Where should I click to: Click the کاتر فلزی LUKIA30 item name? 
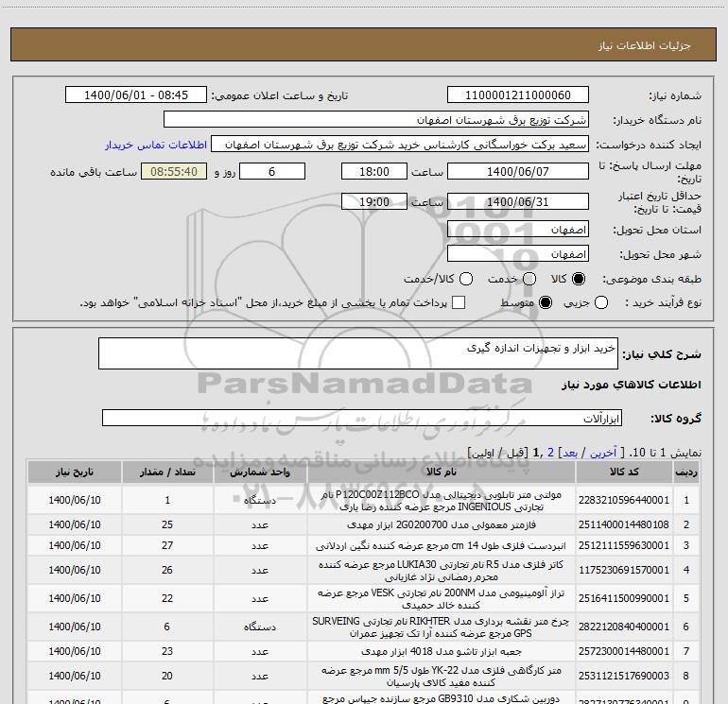442,571
